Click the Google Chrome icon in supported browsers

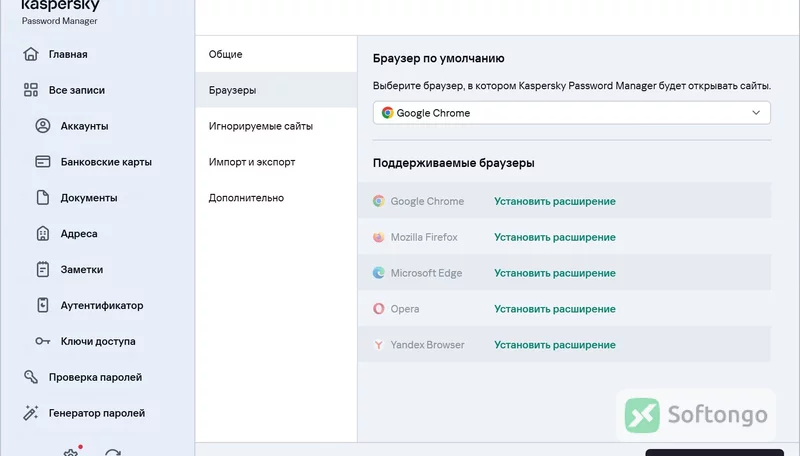click(379, 201)
